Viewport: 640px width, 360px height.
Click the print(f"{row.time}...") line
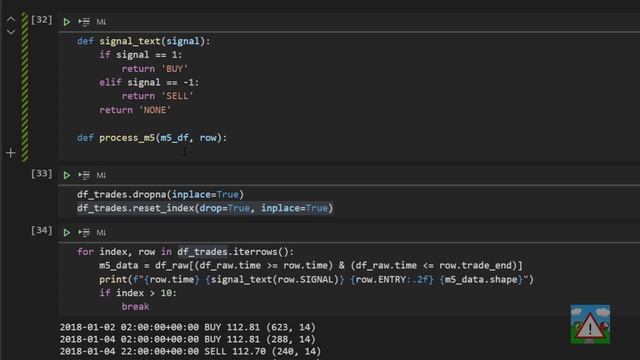(x=316, y=280)
